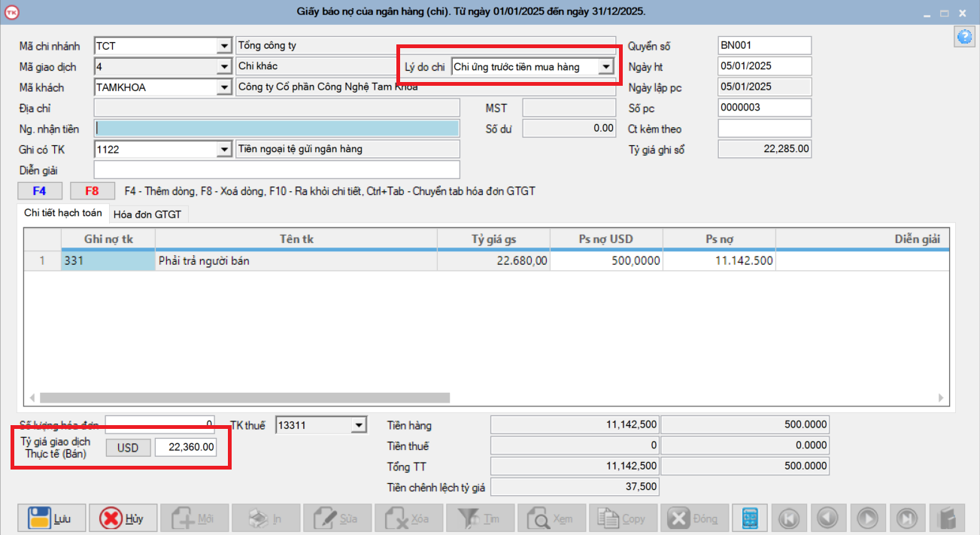Click the F8 delete row button
The image size is (980, 535).
(x=93, y=191)
